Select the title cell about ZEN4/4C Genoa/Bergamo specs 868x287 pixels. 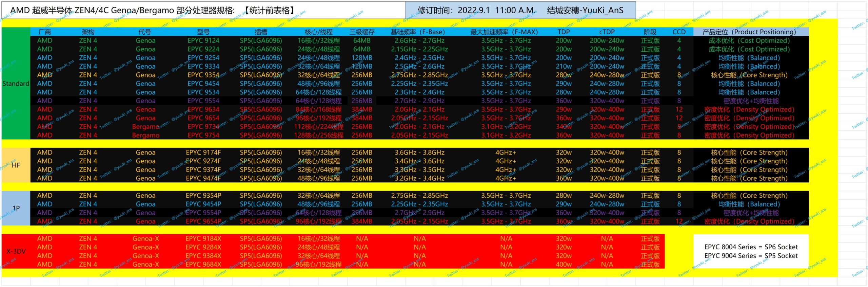(203, 10)
